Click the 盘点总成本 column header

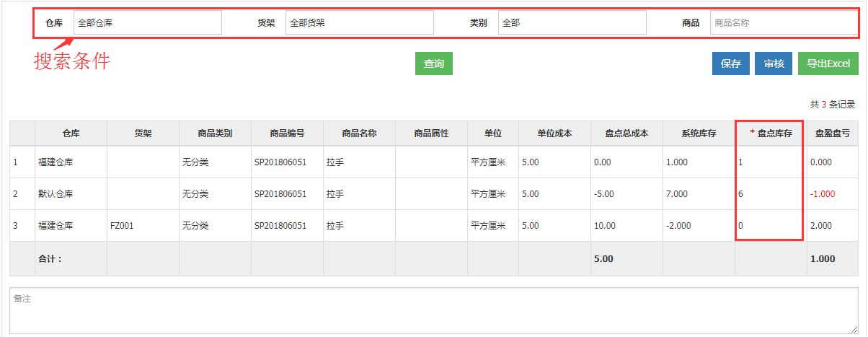[x=626, y=134]
